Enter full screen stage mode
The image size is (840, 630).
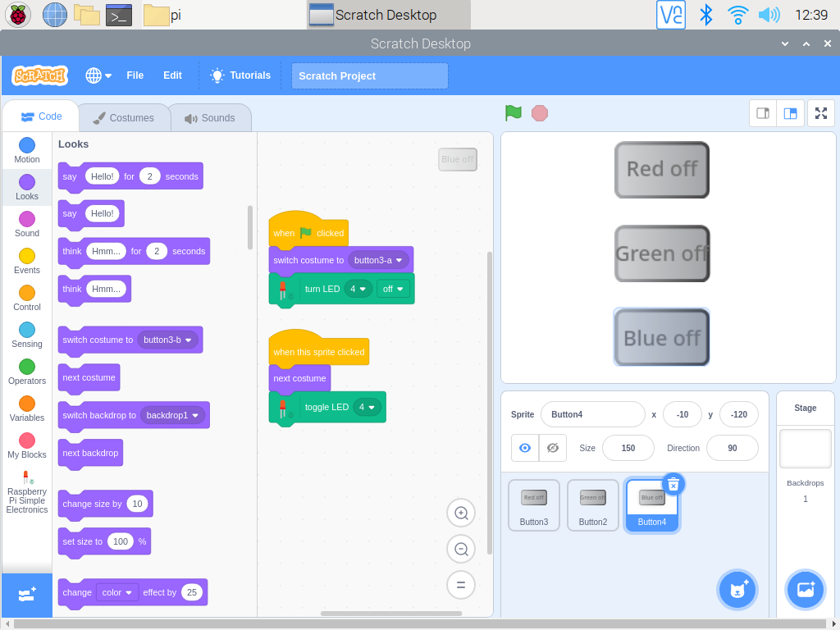click(x=821, y=113)
